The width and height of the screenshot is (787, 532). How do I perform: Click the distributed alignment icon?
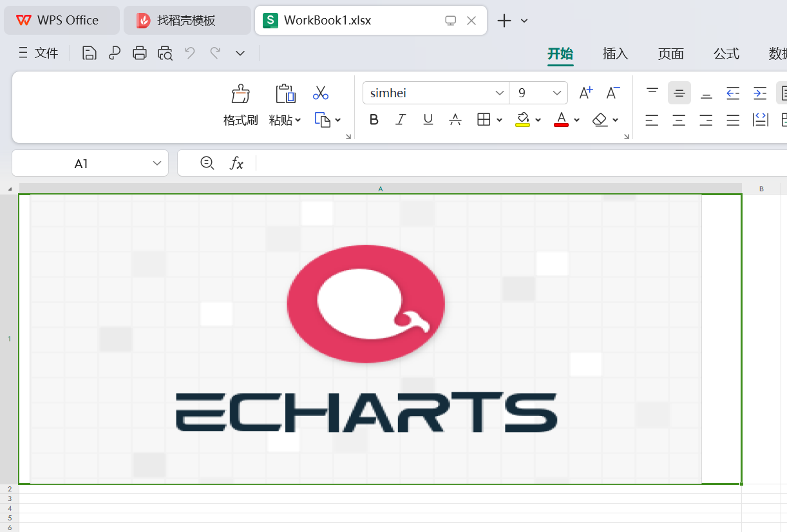[x=760, y=120]
